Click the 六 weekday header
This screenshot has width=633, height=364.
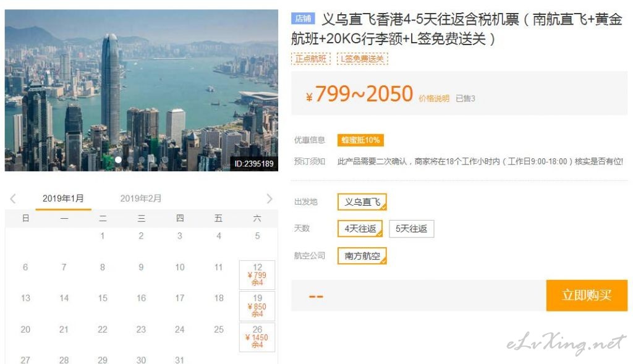click(257, 218)
